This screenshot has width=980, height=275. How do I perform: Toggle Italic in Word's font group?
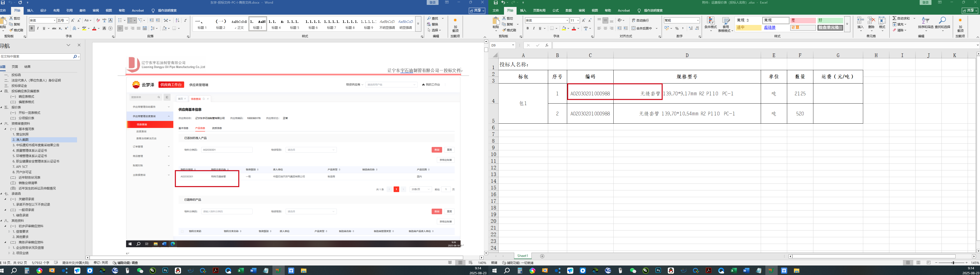38,29
